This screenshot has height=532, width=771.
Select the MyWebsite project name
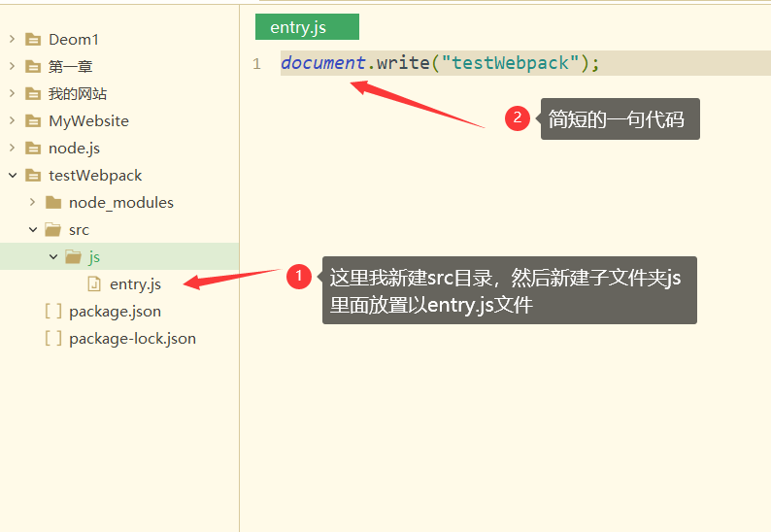[89, 121]
